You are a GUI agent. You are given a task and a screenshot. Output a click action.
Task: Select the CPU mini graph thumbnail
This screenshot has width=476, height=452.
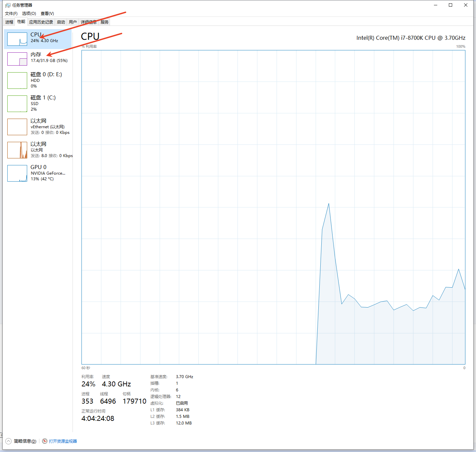[17, 39]
